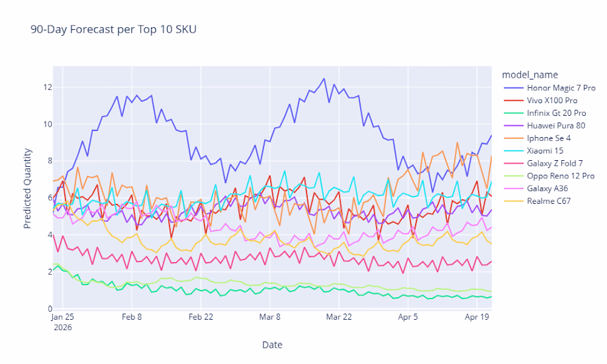Click the 'Apr 5' x-axis tick label

point(408,317)
